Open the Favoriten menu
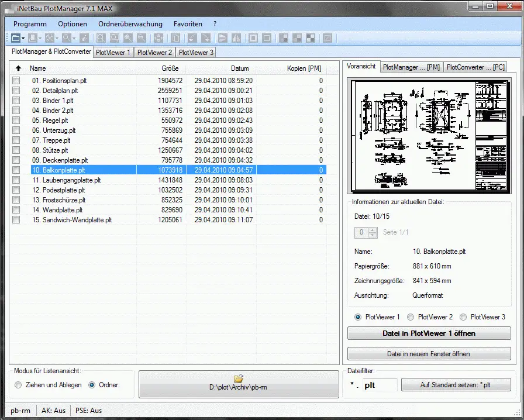The height and width of the screenshot is (420, 524). point(188,24)
